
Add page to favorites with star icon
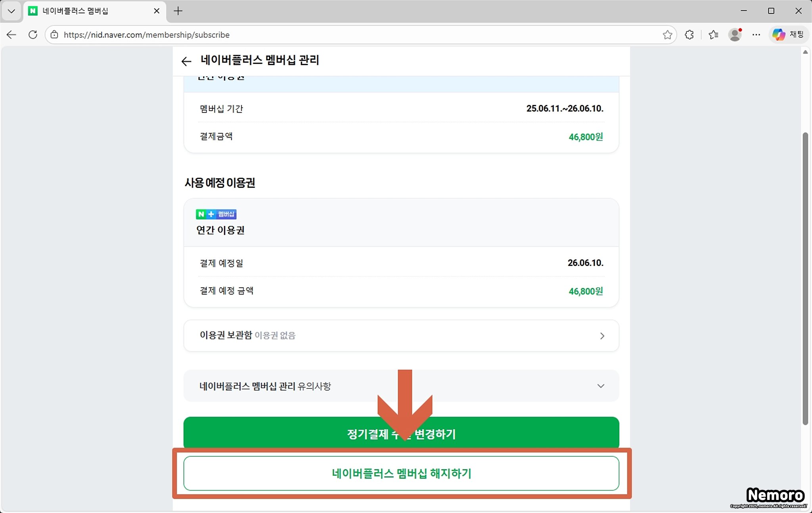(667, 35)
